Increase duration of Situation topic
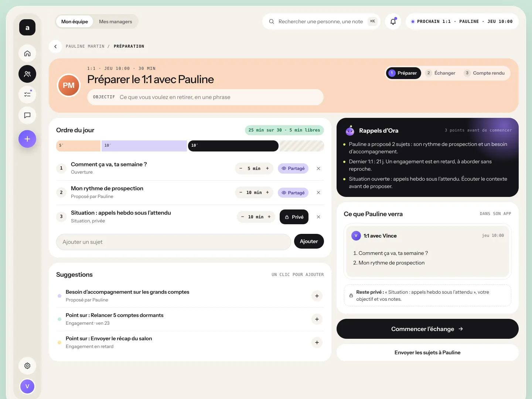 point(269,217)
